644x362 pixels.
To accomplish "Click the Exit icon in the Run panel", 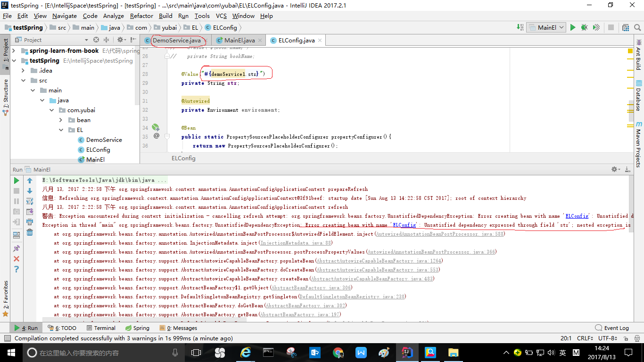I will (17, 222).
